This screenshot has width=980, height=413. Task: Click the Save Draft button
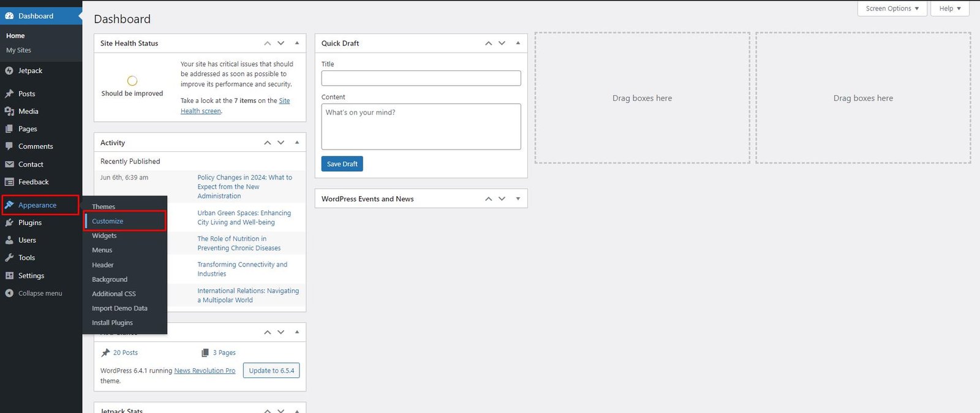point(342,164)
